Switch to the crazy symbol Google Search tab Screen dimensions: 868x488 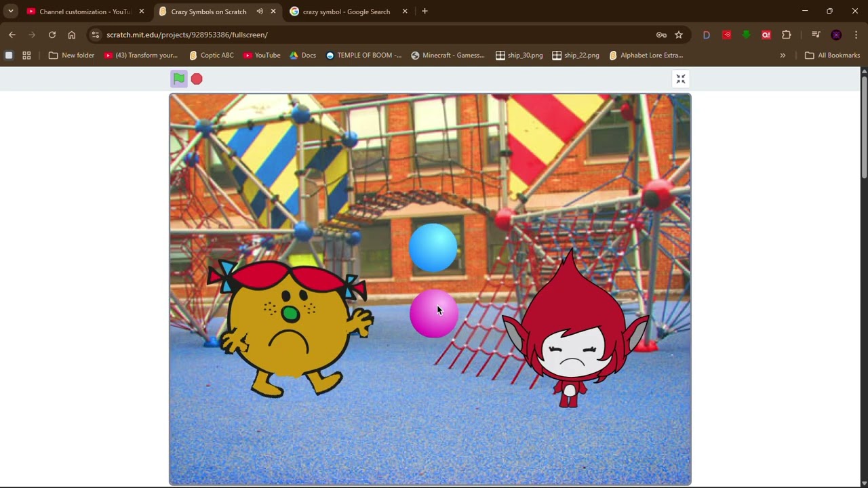pos(346,12)
